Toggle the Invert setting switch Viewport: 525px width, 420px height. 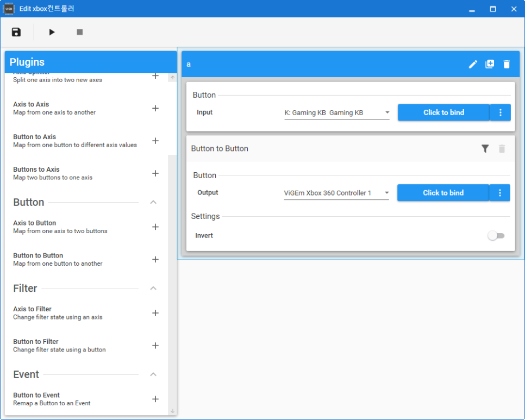tap(496, 236)
